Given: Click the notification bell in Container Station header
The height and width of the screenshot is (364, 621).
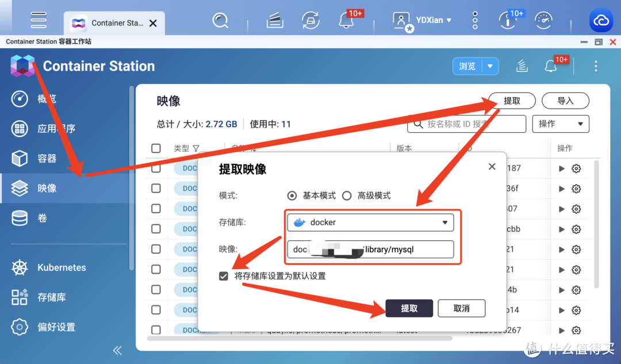Looking at the screenshot, I should (x=551, y=66).
